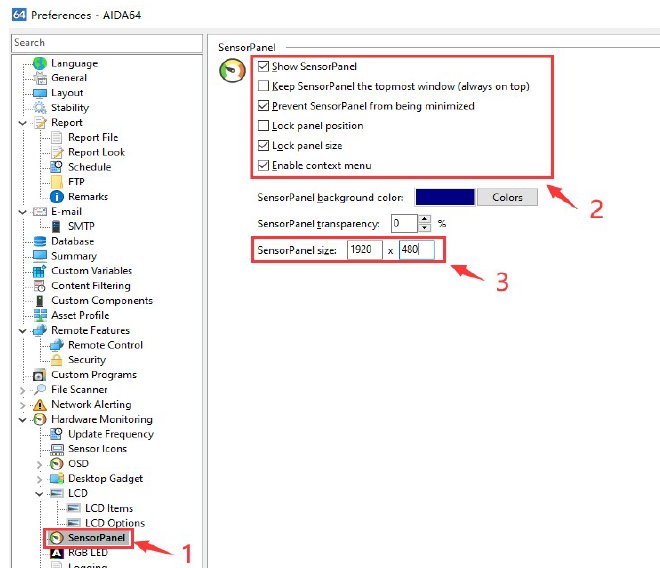This screenshot has height=568, width=660.
Task: Click the preferences Search box
Action: coord(107,43)
